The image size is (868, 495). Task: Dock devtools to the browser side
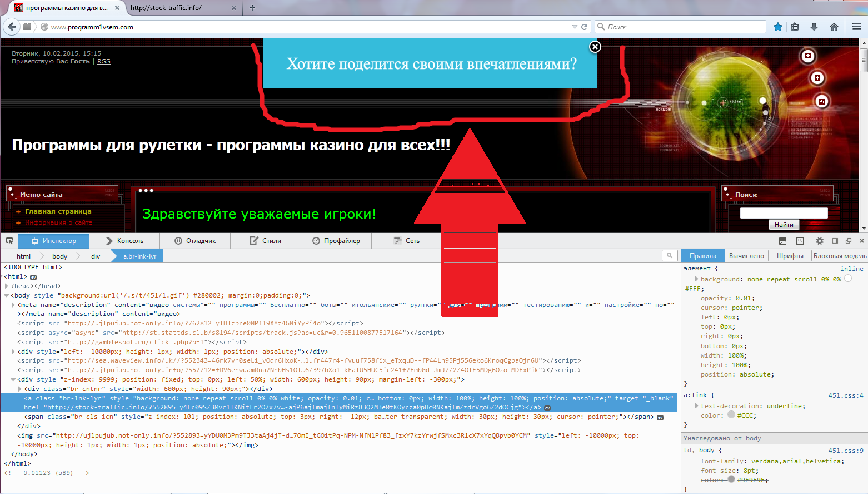pyautogui.click(x=835, y=241)
